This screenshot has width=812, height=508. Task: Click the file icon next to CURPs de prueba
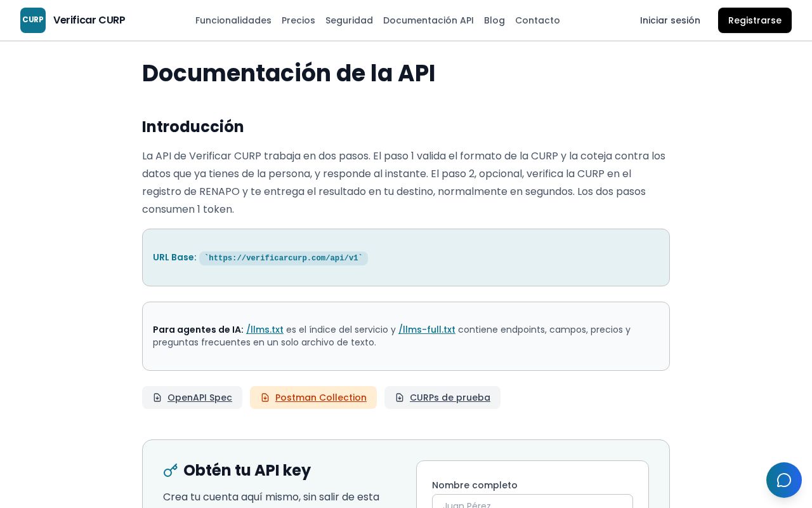tap(400, 398)
